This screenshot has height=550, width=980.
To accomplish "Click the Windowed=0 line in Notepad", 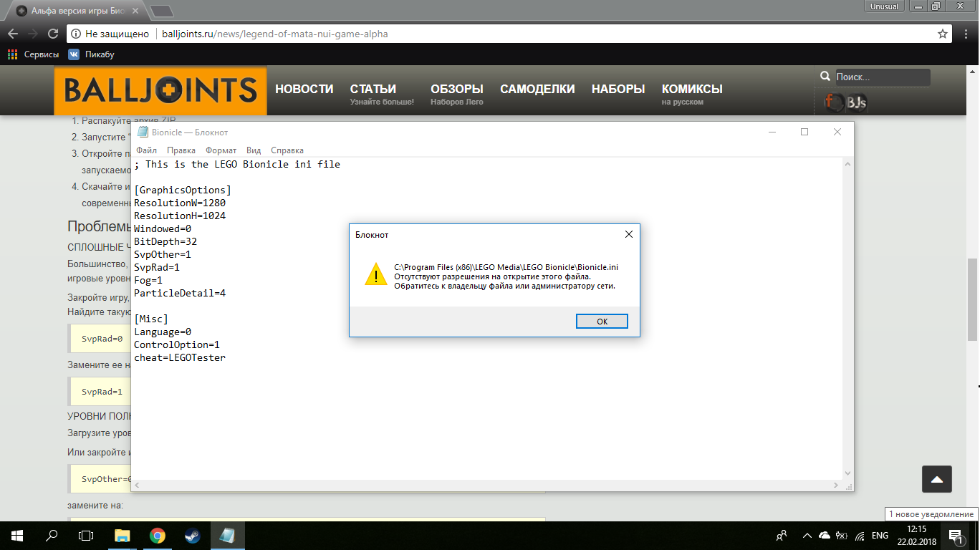I will 163,228.
